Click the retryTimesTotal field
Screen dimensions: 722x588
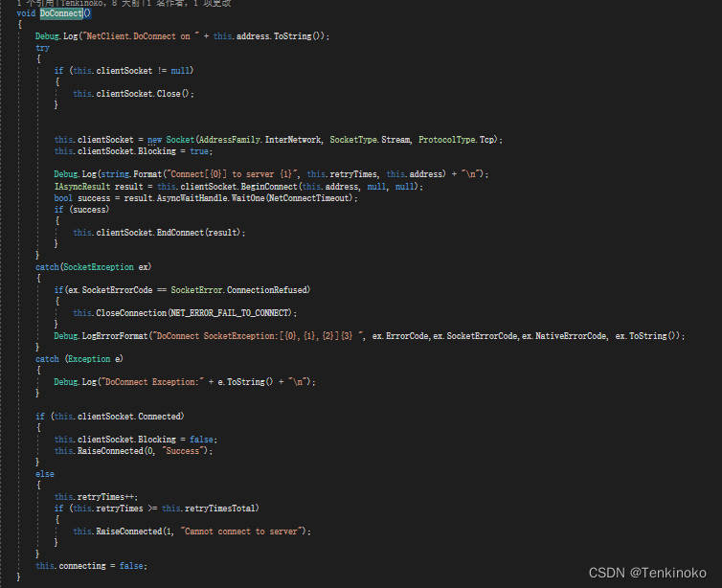tap(219, 509)
